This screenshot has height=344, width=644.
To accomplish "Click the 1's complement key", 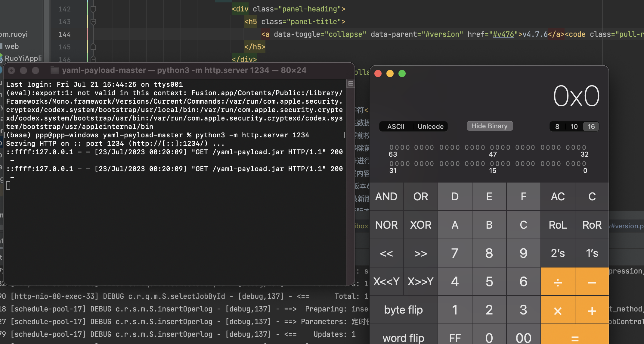I will (592, 253).
